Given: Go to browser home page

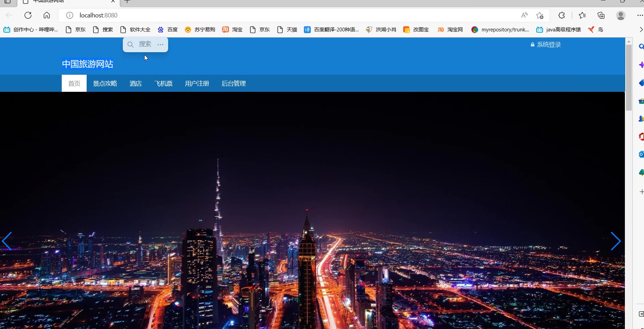Looking at the screenshot, I should [x=47, y=15].
